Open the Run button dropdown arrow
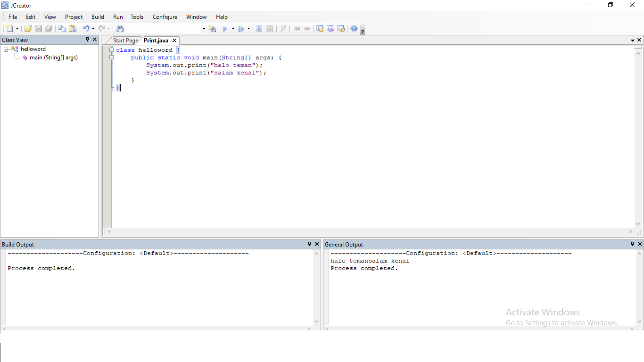The width and height of the screenshot is (644, 362). tap(232, 28)
